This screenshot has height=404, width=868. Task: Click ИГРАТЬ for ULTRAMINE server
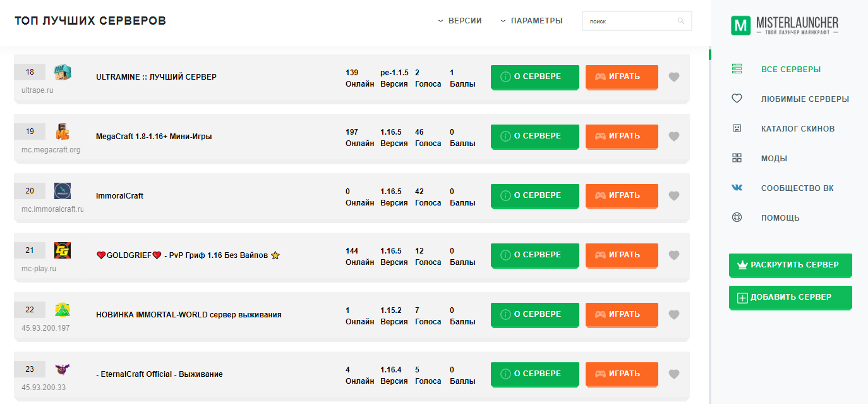click(622, 77)
